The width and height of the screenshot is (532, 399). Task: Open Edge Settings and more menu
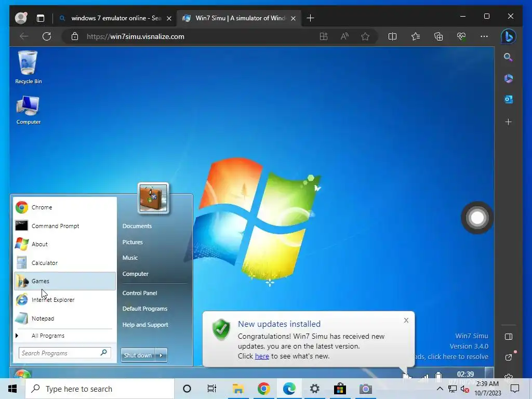pos(484,36)
